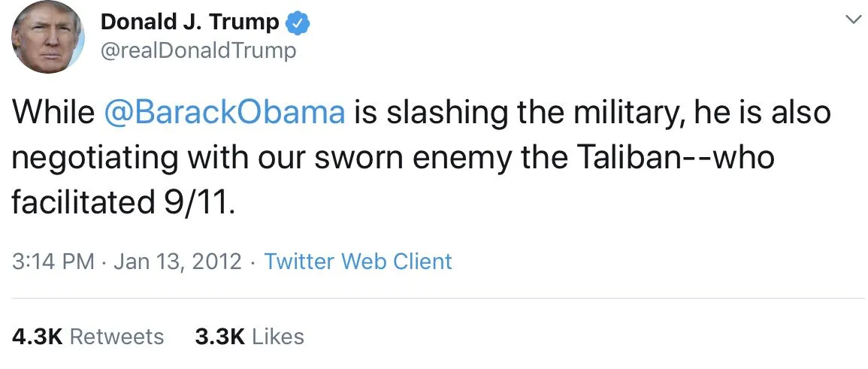
Task: Click the divider line above the counts
Action: 434,298
